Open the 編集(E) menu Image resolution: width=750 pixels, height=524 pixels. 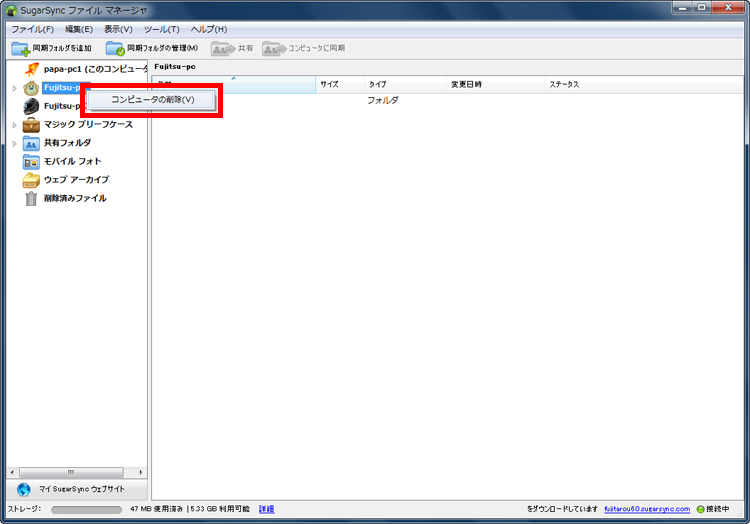pos(79,29)
